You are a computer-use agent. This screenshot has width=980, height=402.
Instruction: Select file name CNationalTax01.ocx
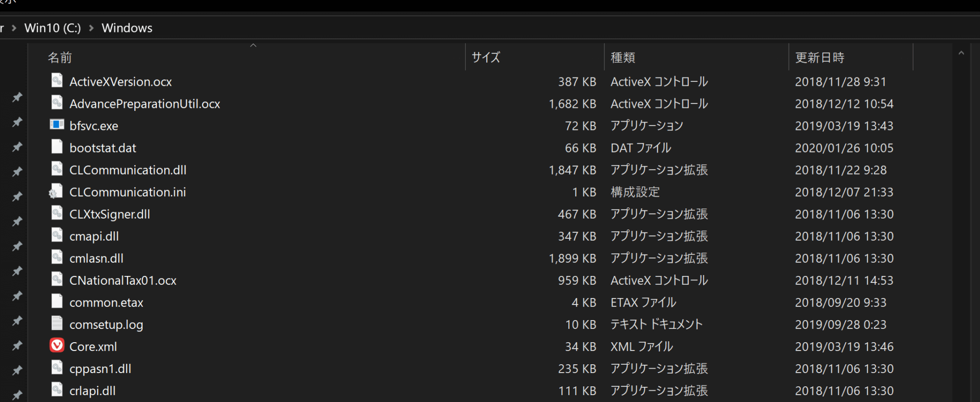[x=123, y=280]
